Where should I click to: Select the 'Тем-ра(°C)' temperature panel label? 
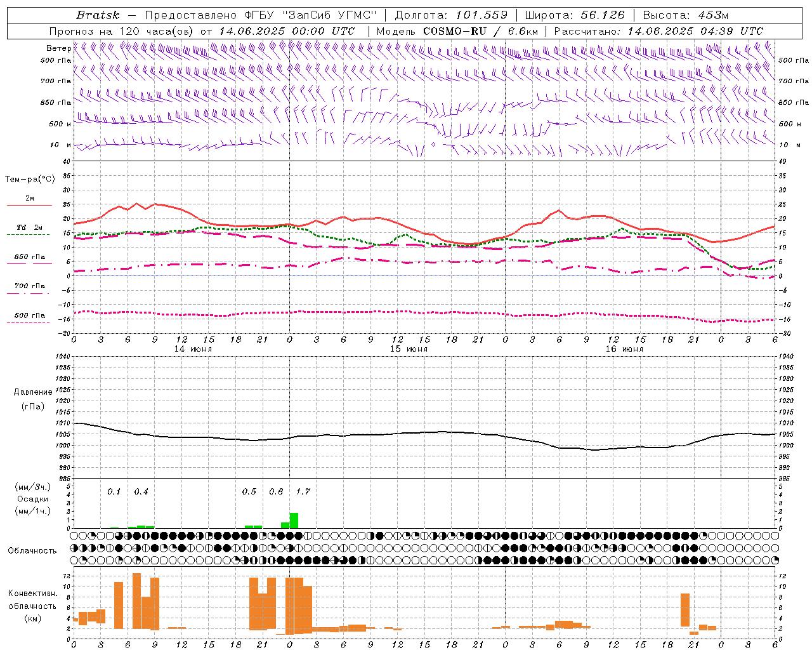click(30, 180)
